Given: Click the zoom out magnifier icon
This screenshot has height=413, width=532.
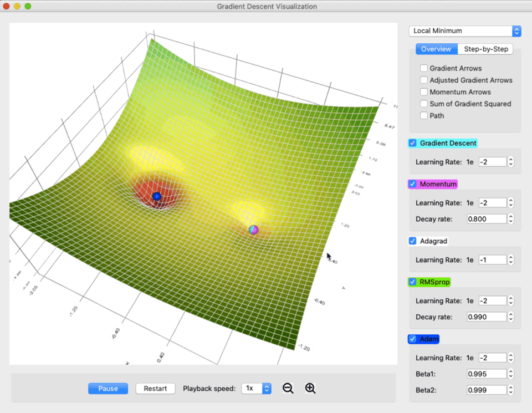Looking at the screenshot, I should [x=288, y=389].
